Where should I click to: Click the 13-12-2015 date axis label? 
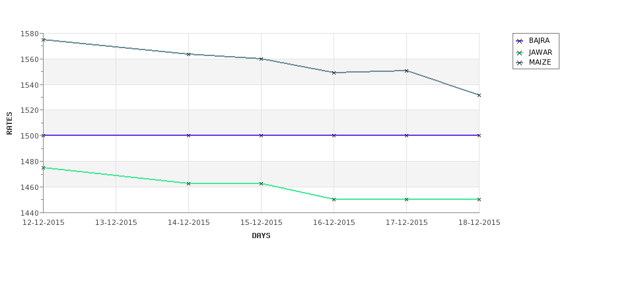pos(116,223)
